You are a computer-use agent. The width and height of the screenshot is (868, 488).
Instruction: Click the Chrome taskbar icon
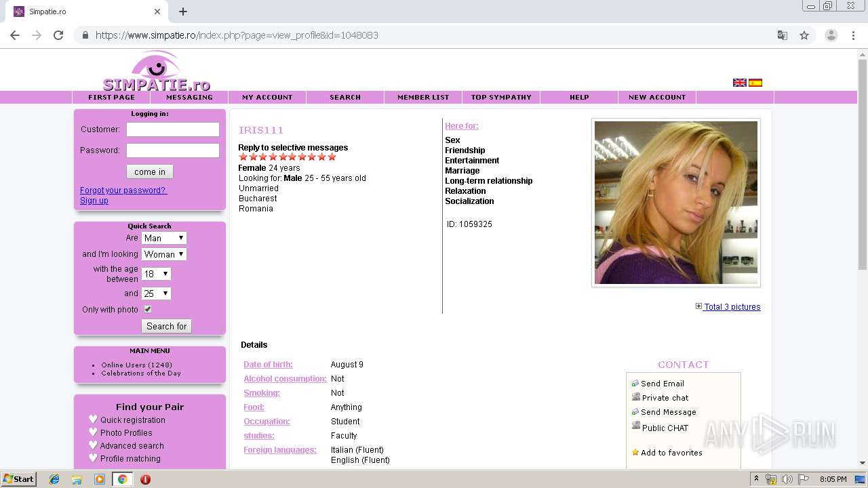point(122,479)
